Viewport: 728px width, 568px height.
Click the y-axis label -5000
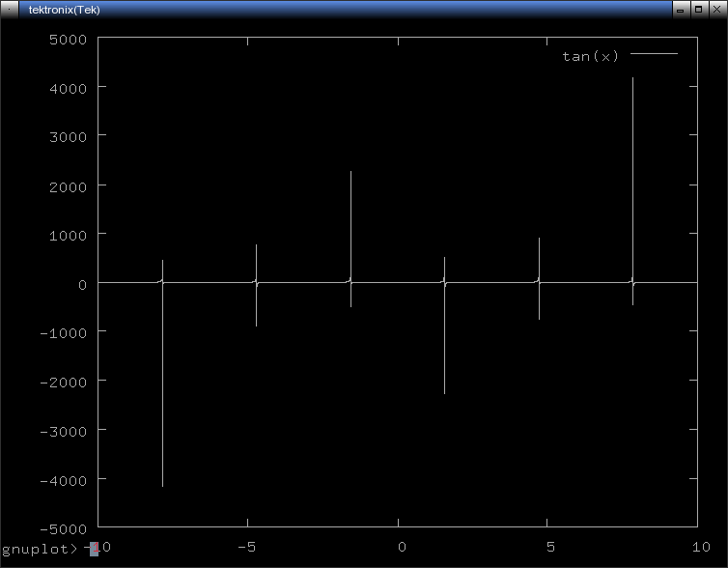(63, 529)
